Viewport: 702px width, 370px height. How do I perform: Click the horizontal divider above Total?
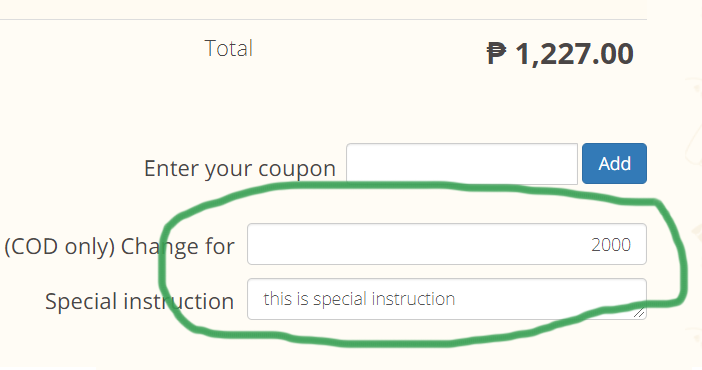[x=323, y=19]
